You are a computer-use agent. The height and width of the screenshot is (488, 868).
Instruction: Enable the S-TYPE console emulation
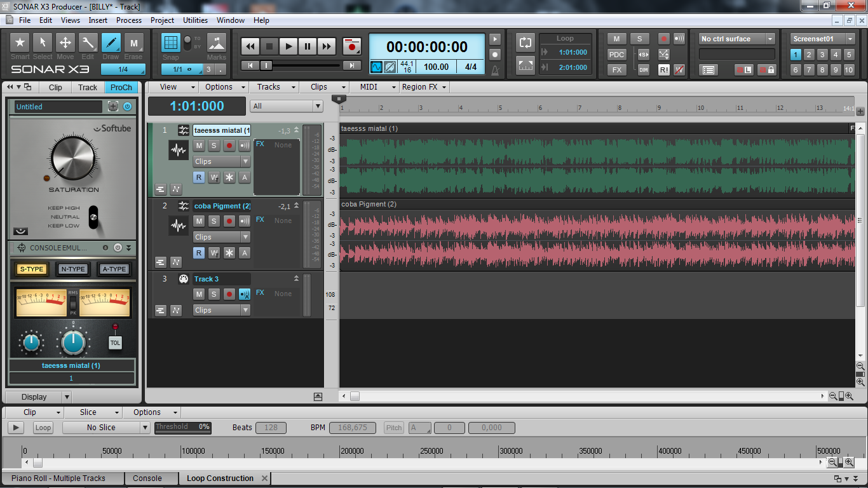point(32,269)
